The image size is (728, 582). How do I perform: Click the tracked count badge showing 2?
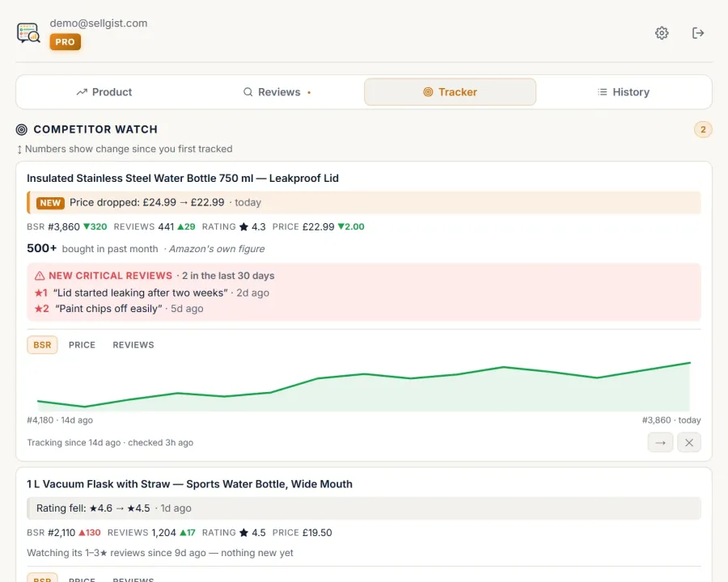click(703, 129)
